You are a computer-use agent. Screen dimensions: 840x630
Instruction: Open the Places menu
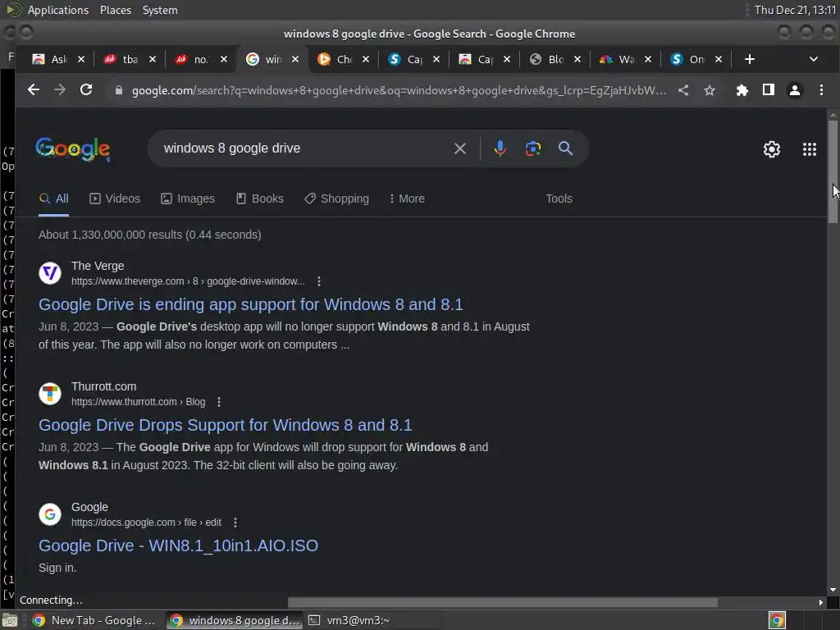pos(116,10)
